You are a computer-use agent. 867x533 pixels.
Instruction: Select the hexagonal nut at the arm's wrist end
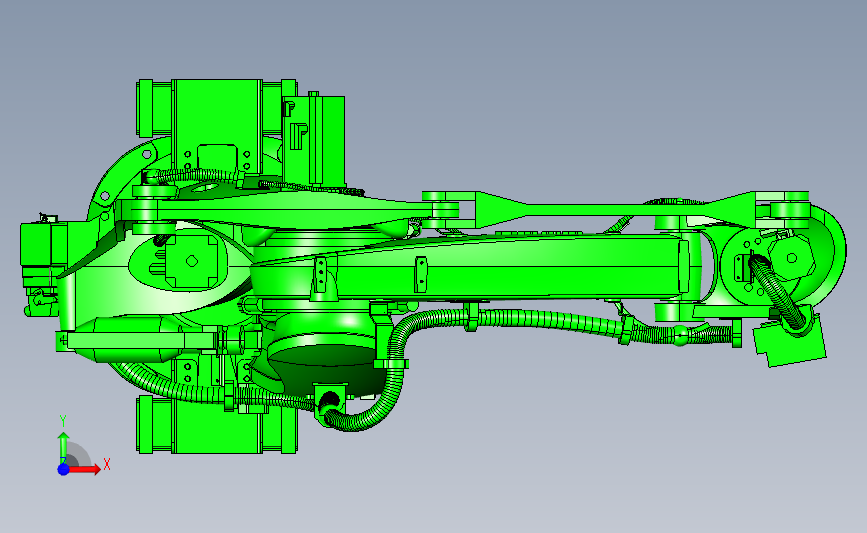[791, 258]
